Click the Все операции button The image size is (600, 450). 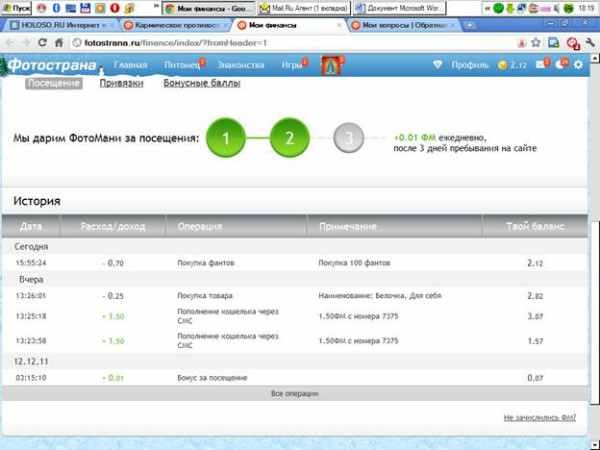coord(296,394)
